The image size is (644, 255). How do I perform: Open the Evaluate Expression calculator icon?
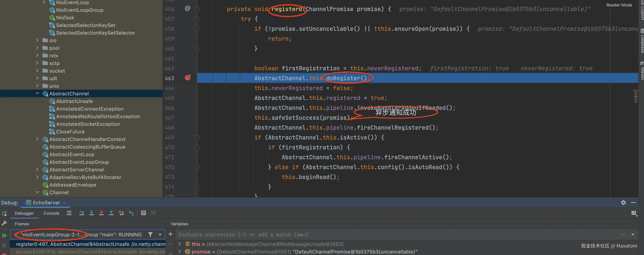pyautogui.click(x=144, y=213)
